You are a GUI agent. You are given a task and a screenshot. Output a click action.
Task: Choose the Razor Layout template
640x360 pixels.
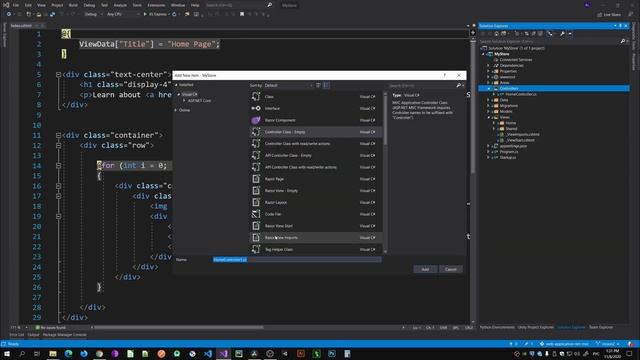coord(316,202)
